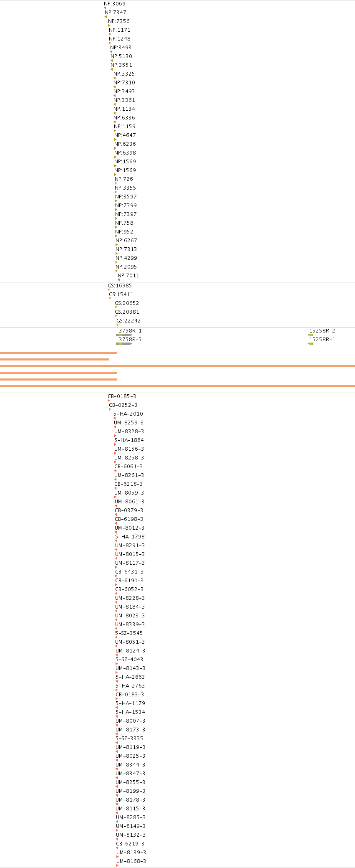355x868 pixels.
Task: Select the 5-SZ-3335 feature
Action: [x=129, y=739]
